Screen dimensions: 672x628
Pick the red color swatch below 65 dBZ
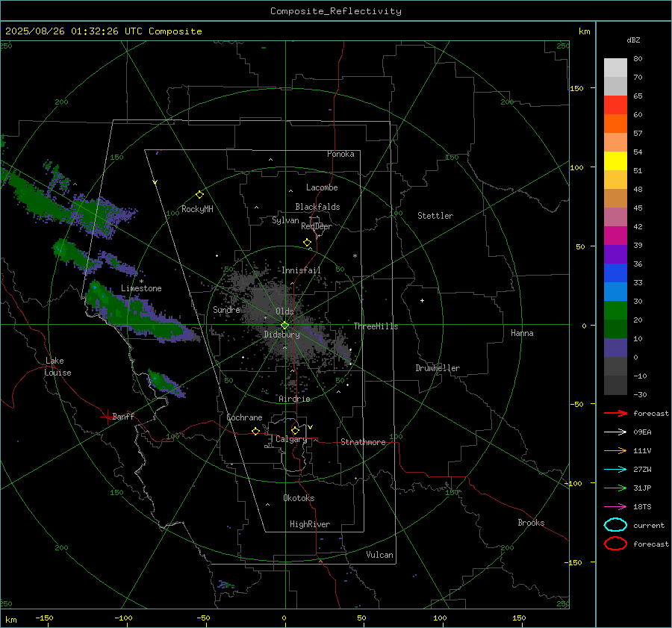coord(615,105)
